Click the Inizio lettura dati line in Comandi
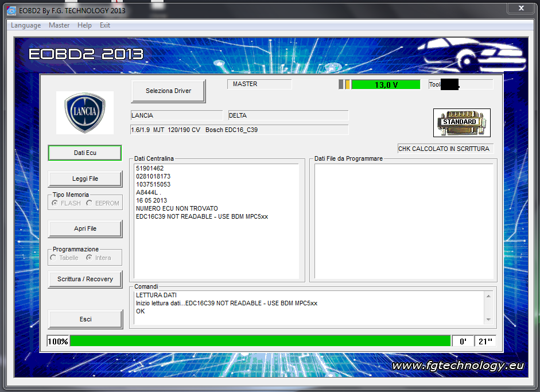The height and width of the screenshot is (392, 540). point(227,303)
